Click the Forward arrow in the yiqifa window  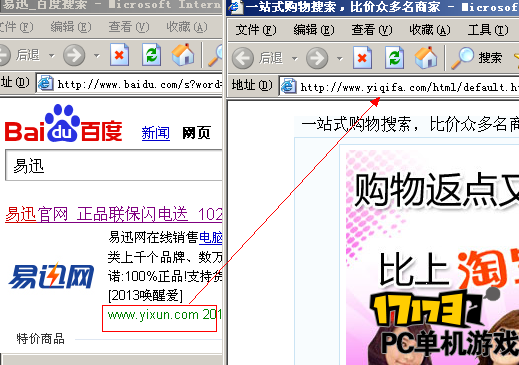click(317, 58)
